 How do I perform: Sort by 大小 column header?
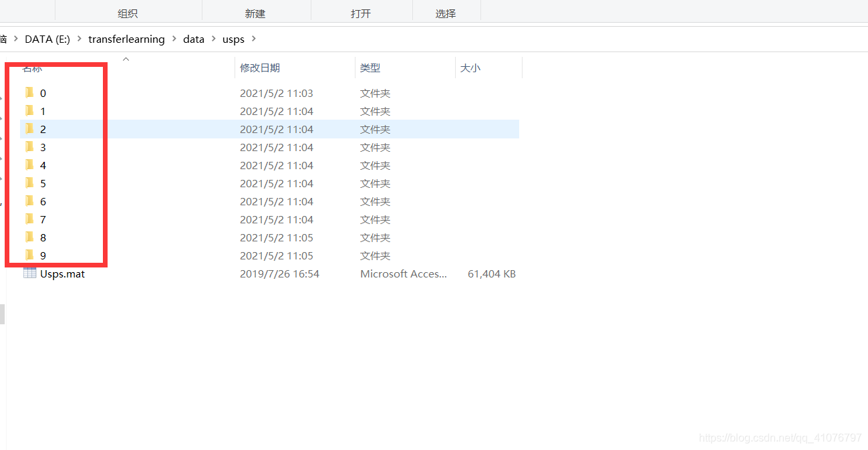click(470, 68)
